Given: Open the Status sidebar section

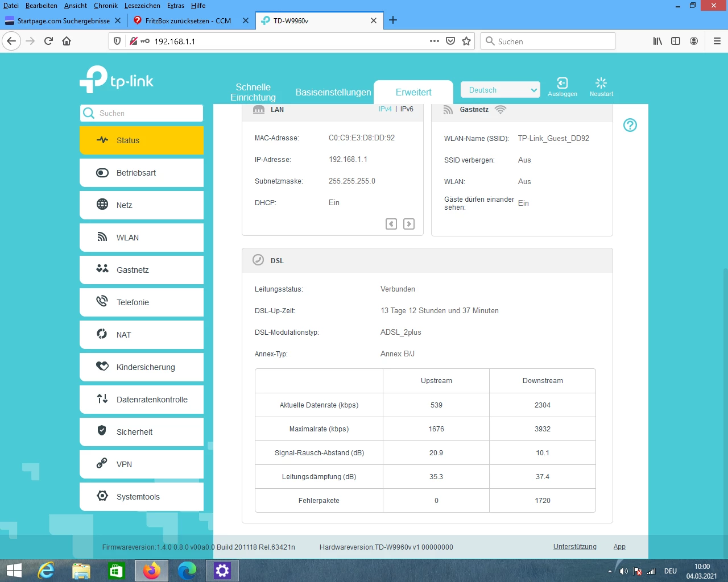Looking at the screenshot, I should (142, 140).
